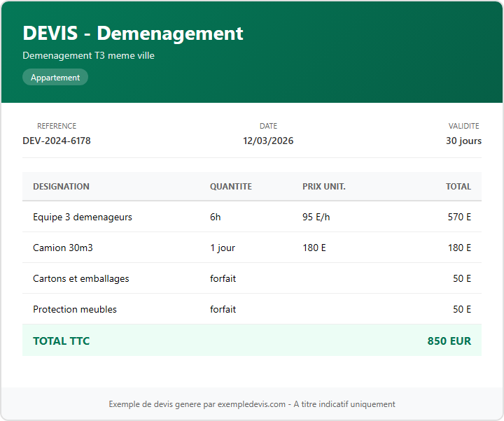Viewport: 504px width, 421px height.
Task: Click the QUANTITE column header
Action: tap(230, 187)
